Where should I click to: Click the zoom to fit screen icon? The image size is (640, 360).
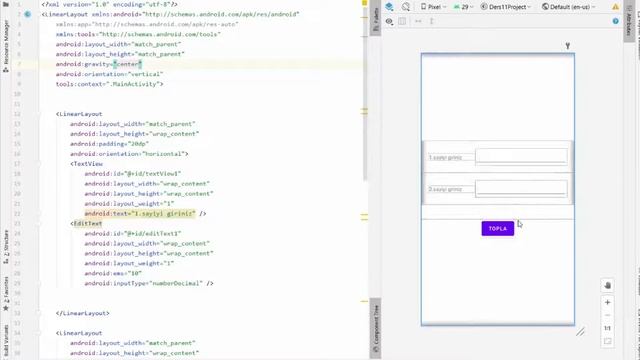click(x=607, y=341)
